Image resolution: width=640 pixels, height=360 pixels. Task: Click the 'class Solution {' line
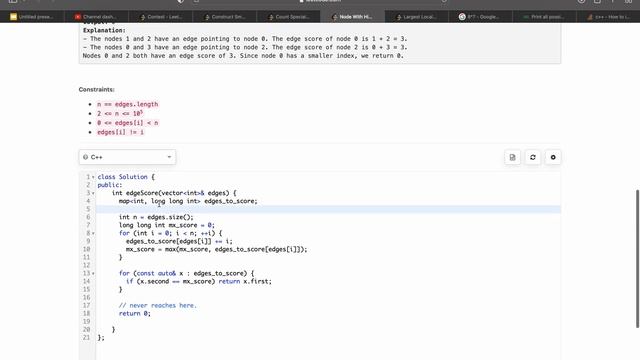pyautogui.click(x=126, y=177)
